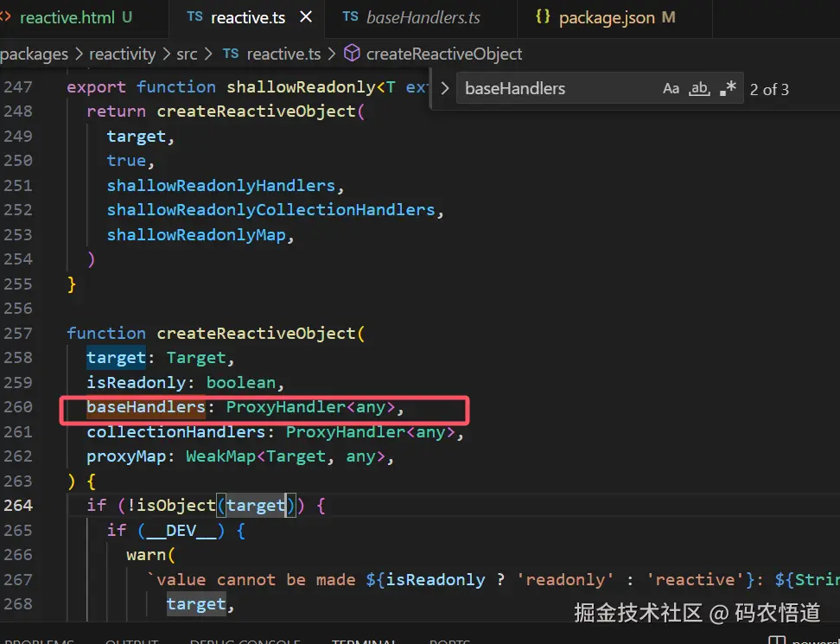This screenshot has width=840, height=644.
Task: Click the TypeScript icon on reactive.ts tab
Action: pos(194,17)
